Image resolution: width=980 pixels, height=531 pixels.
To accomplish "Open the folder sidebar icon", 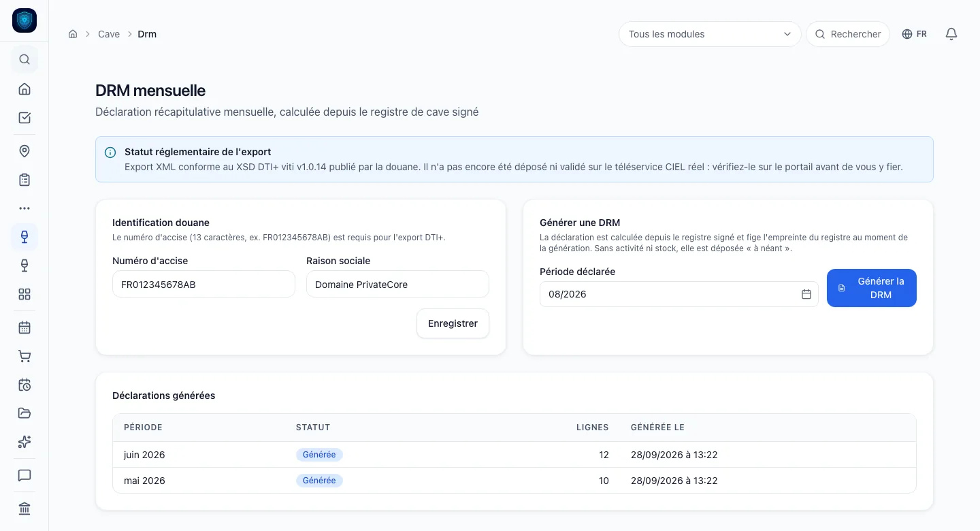I will tap(24, 413).
